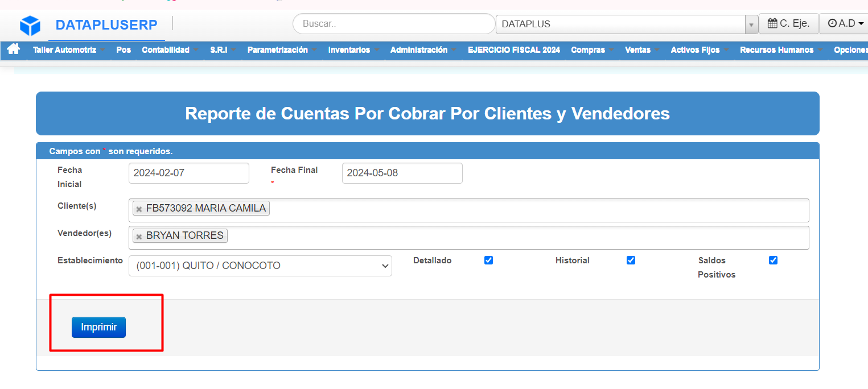Expand the Administración menu
The width and height of the screenshot is (868, 389).
coord(423,50)
